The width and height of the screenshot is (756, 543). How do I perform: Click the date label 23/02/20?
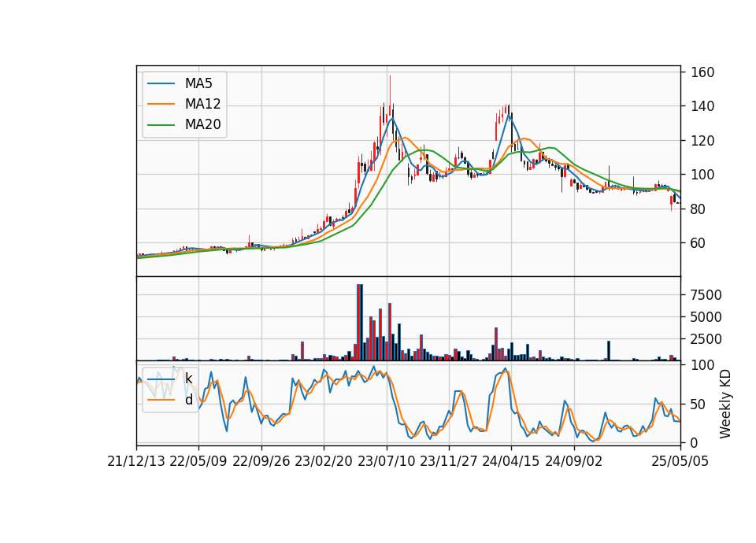[324, 461]
